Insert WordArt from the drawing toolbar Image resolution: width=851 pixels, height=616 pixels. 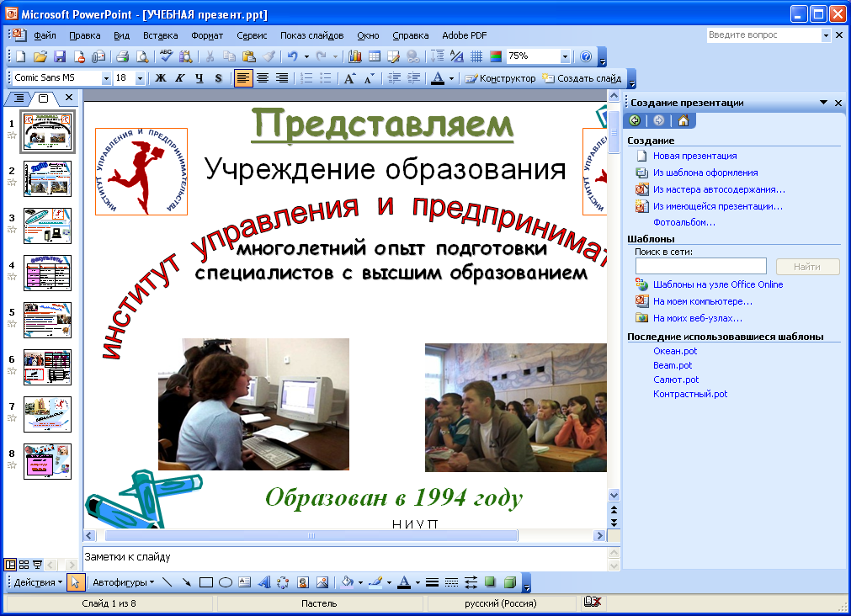[263, 582]
